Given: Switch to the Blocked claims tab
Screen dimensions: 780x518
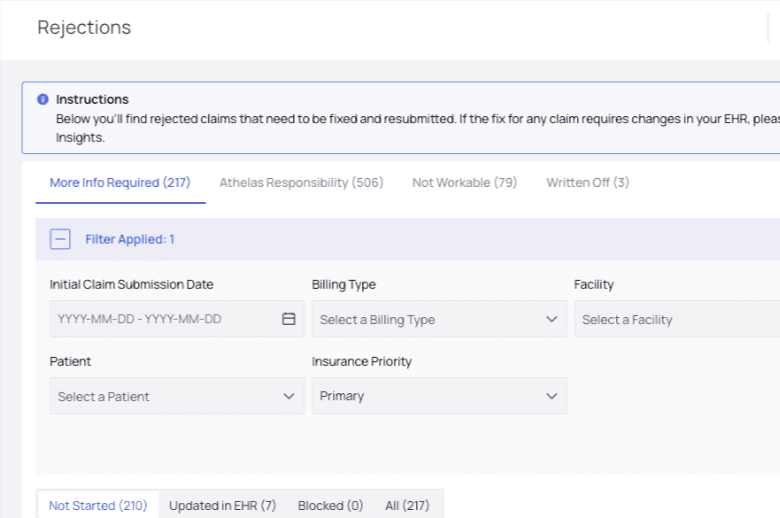Looking at the screenshot, I should [x=330, y=506].
